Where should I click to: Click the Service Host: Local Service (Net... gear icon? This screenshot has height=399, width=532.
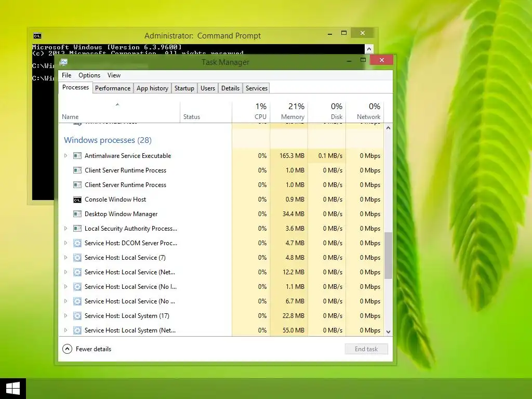point(77,272)
